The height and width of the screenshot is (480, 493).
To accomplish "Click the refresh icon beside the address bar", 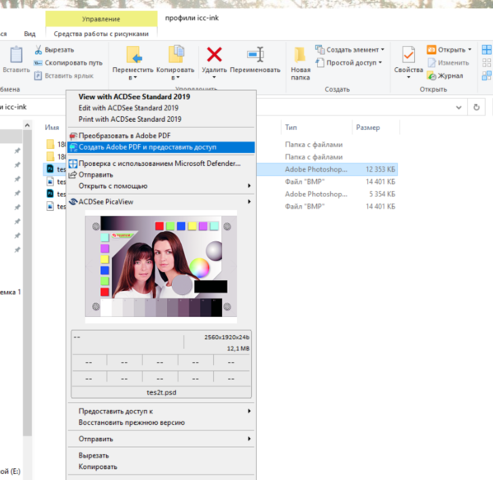I will point(476,107).
